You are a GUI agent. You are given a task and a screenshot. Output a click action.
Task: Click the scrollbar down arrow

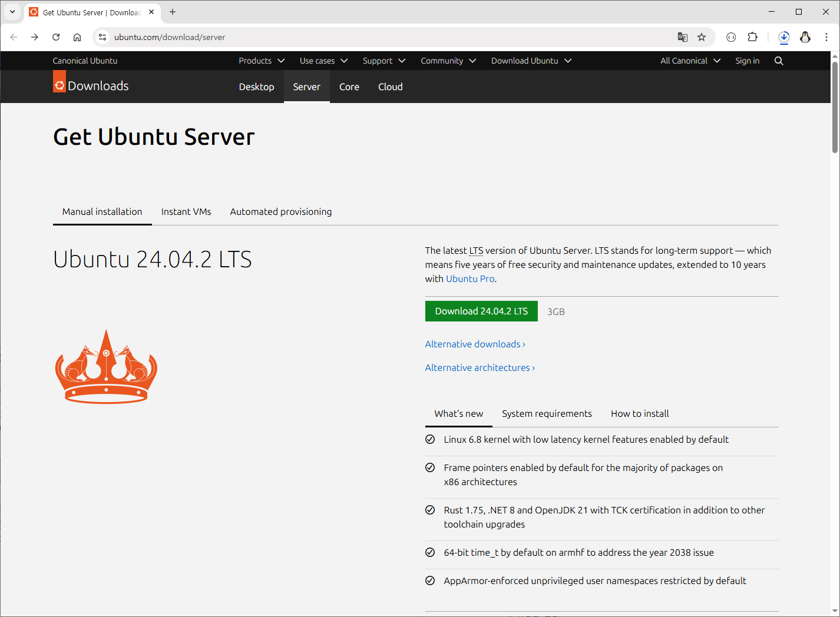pyautogui.click(x=835, y=611)
